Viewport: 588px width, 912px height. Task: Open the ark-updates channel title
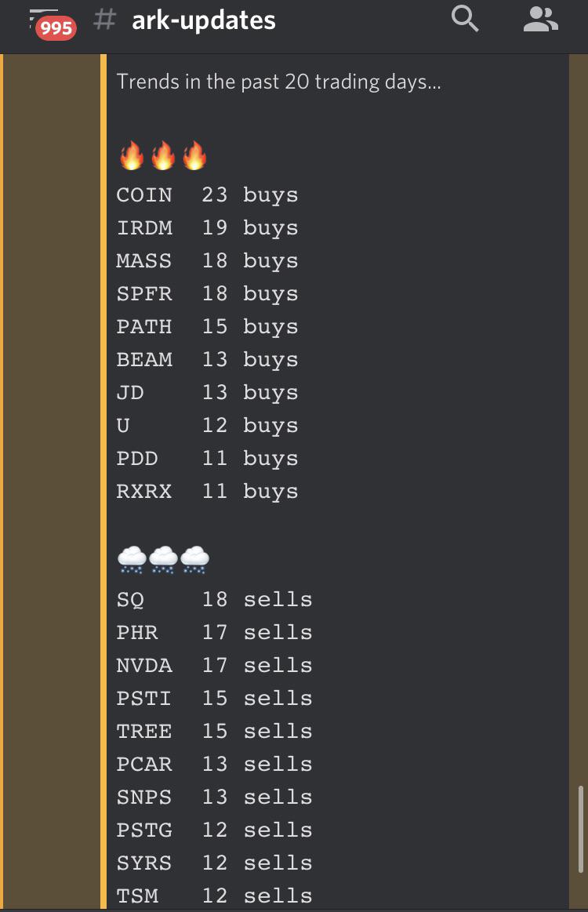pos(203,20)
